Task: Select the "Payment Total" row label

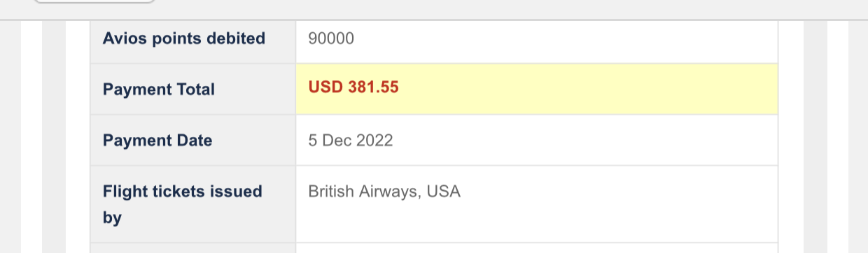Action: 159,89
